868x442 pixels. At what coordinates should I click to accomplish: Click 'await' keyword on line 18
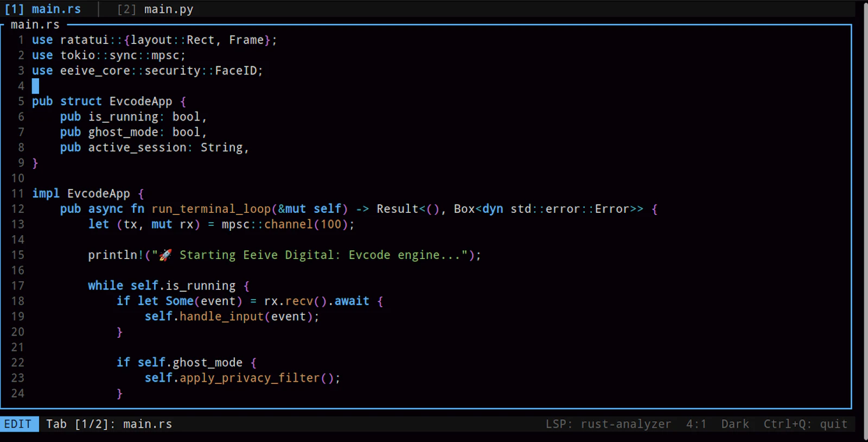(352, 301)
